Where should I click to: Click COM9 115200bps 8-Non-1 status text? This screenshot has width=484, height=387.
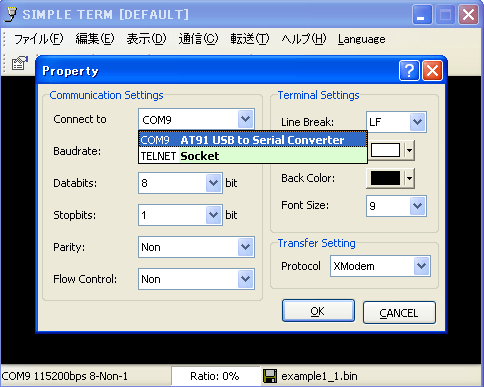point(65,376)
